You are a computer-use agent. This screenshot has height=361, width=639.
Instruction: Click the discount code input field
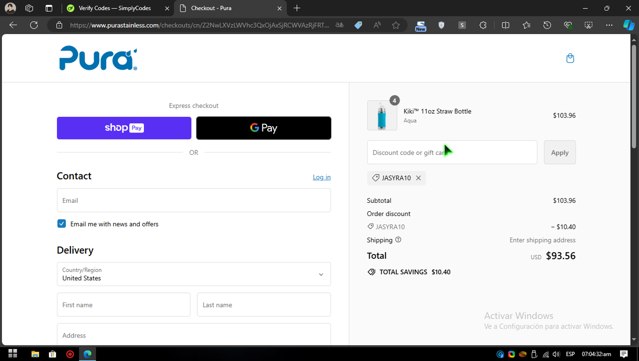452,152
